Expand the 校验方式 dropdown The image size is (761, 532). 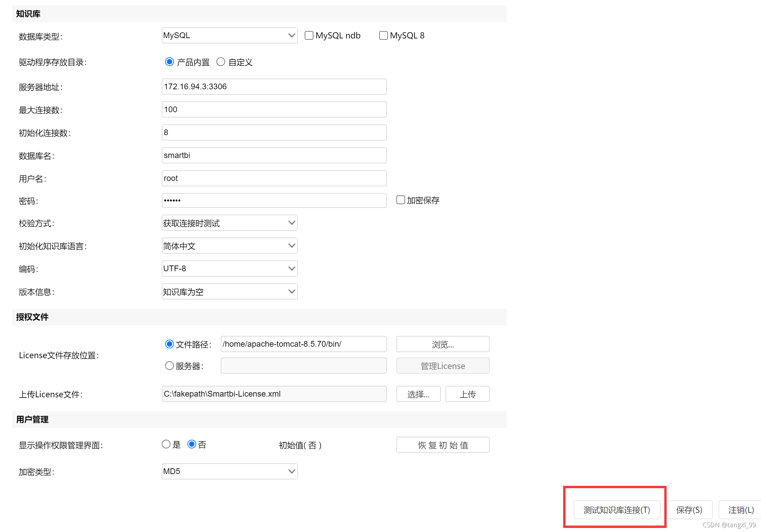pos(229,223)
